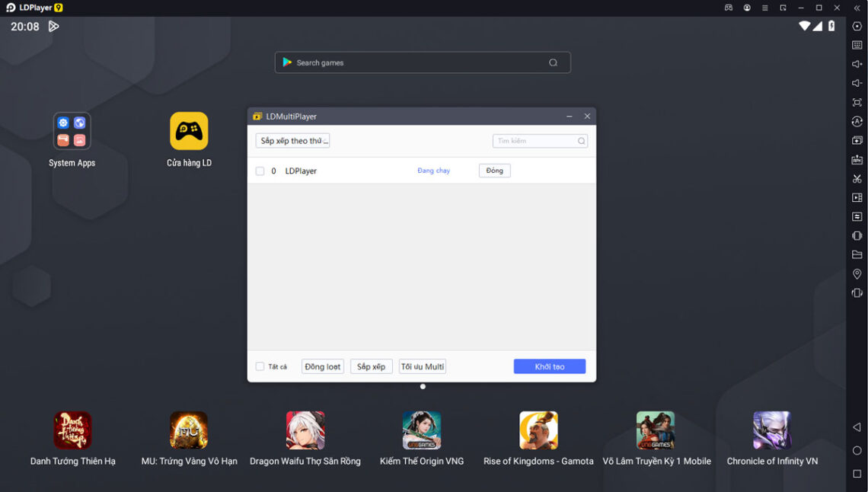Launch Rise of Kingdoms - Gamota game
The image size is (868, 492).
click(538, 430)
